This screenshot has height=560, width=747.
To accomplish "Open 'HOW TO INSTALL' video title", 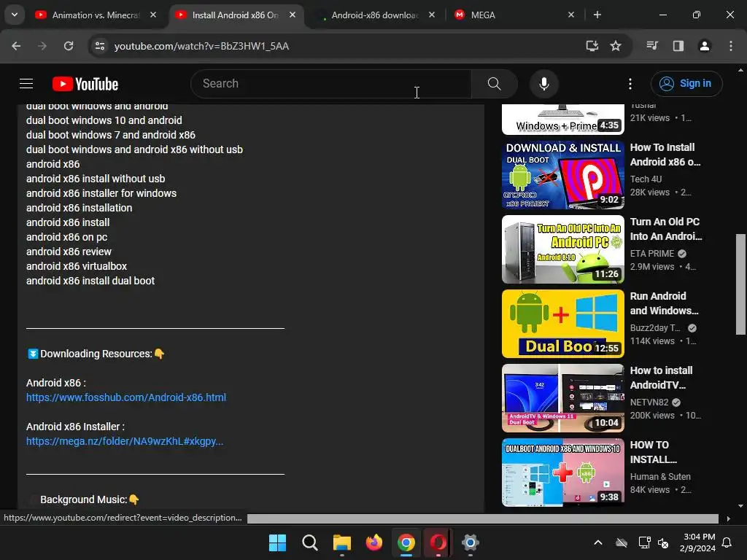I will pos(653,452).
